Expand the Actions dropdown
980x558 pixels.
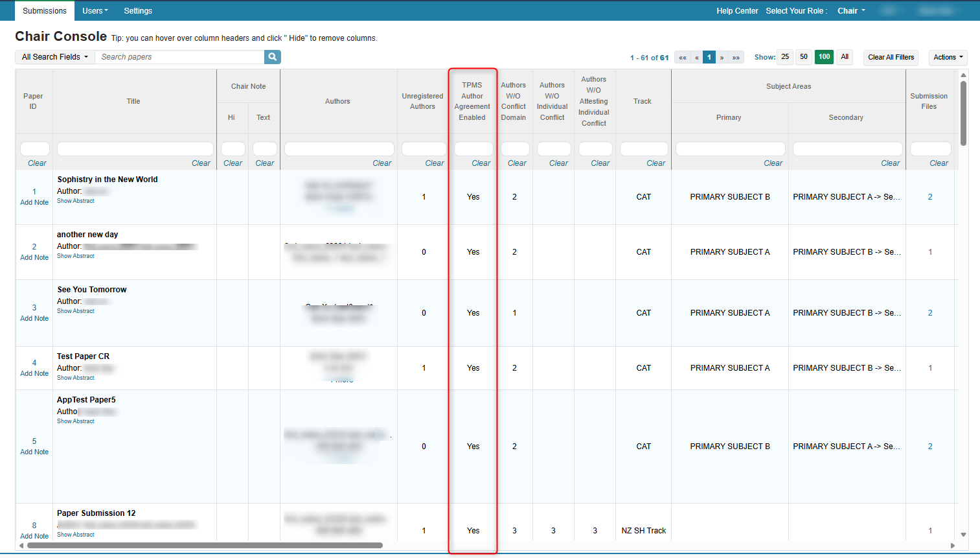coord(948,57)
